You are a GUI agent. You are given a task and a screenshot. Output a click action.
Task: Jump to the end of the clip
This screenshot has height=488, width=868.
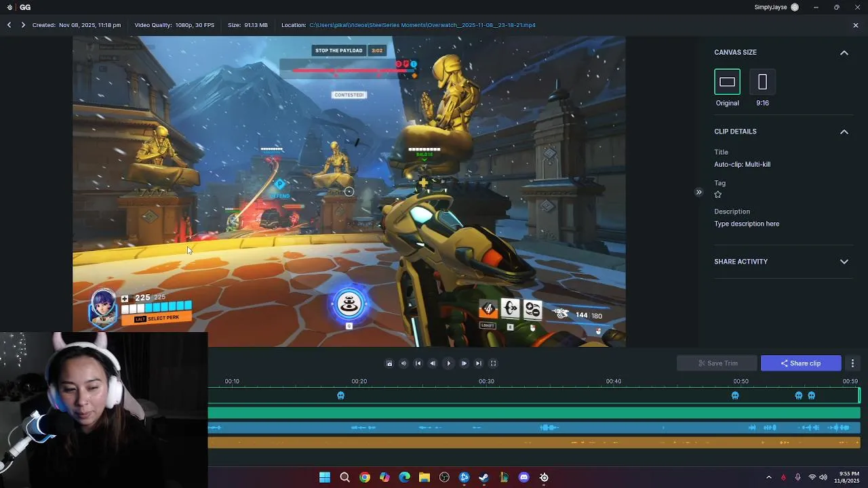click(478, 363)
